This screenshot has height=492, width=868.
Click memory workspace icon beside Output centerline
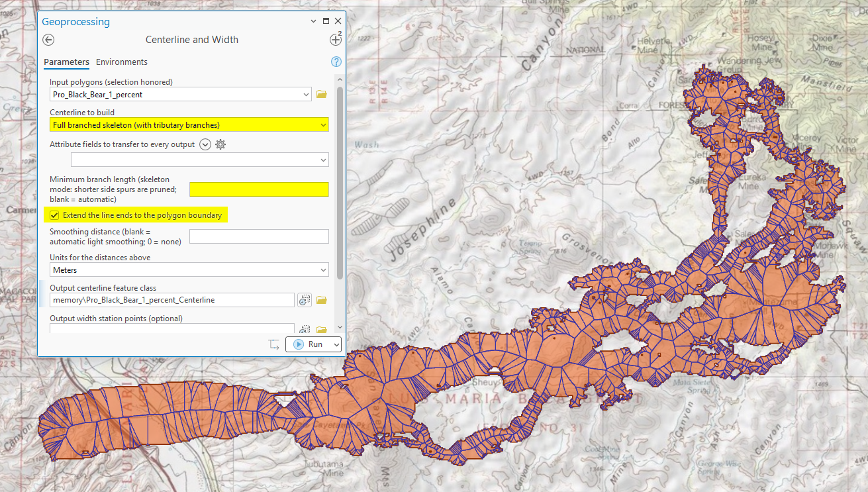click(305, 300)
